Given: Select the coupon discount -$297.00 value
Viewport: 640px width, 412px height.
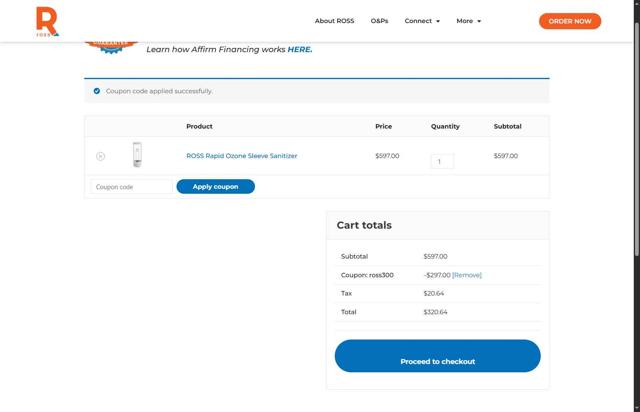Looking at the screenshot, I should pos(437,275).
